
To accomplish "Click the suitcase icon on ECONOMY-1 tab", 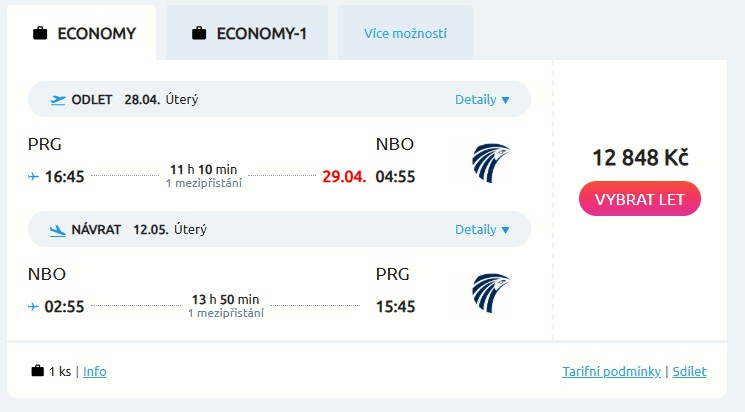I will coord(199,34).
